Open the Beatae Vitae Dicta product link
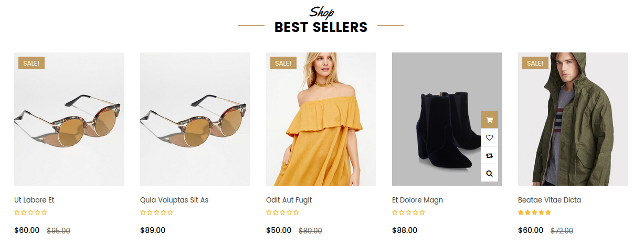The width and height of the screenshot is (644, 245). point(550,200)
